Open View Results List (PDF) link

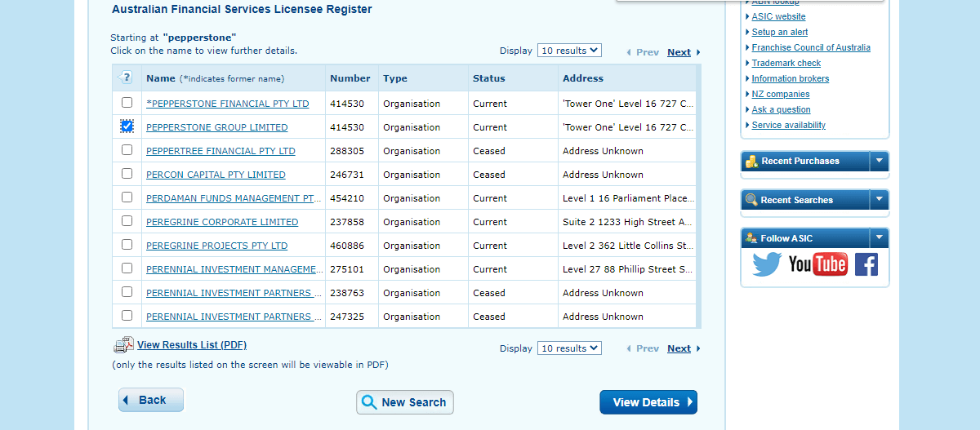(192, 345)
